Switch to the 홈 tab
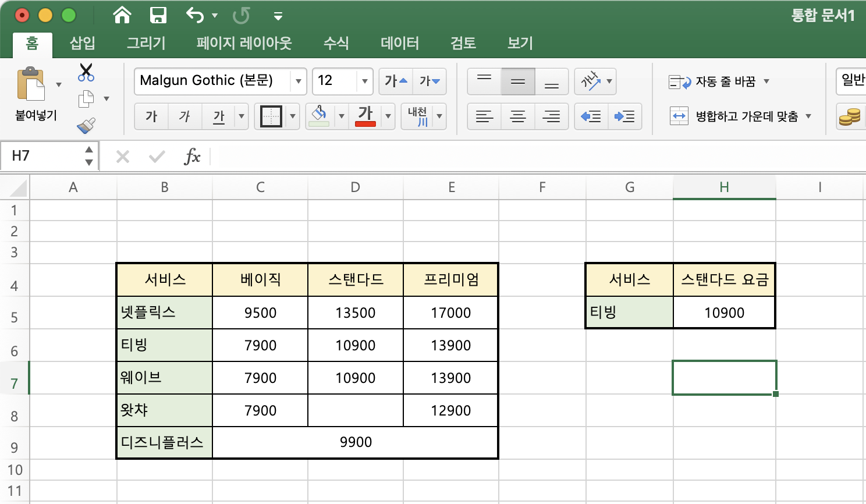Image resolution: width=866 pixels, height=504 pixels. (33, 44)
